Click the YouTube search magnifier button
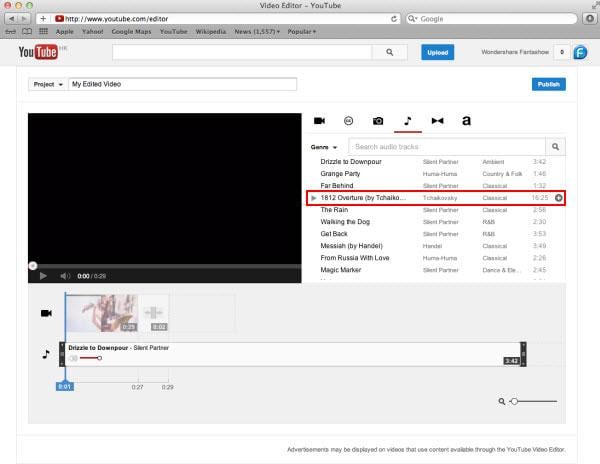The image size is (600, 464). pos(390,52)
